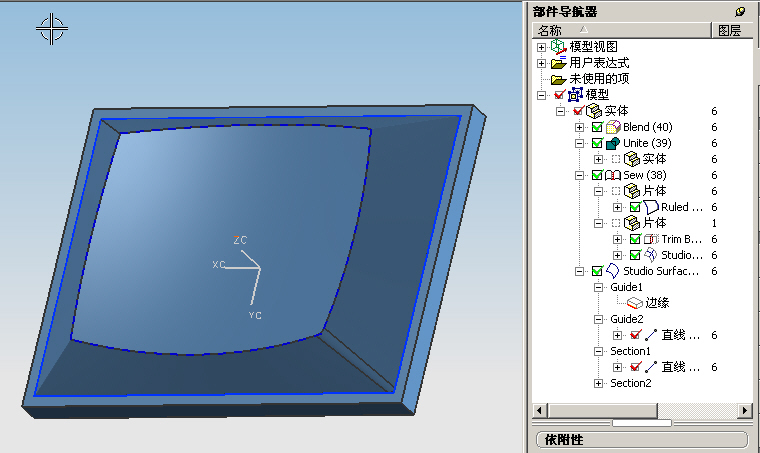The width and height of the screenshot is (760, 453).
Task: Select the Studio Surfac... feature icon
Action: point(613,271)
